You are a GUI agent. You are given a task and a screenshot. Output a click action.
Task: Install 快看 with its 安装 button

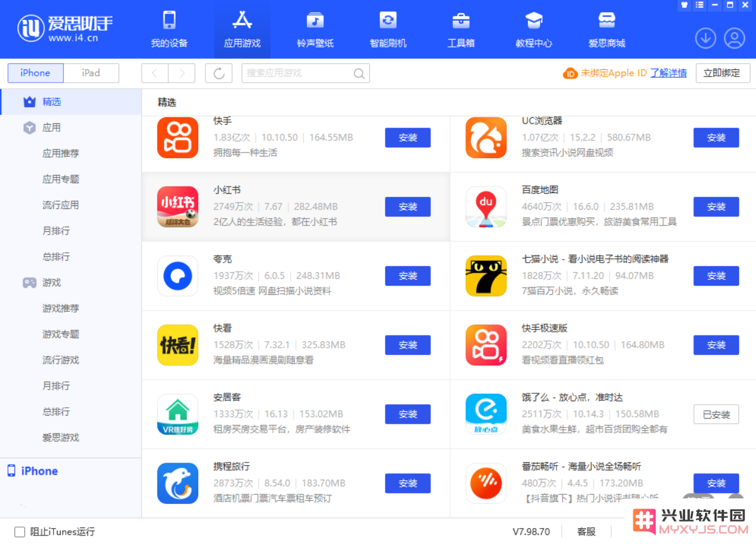coord(408,345)
